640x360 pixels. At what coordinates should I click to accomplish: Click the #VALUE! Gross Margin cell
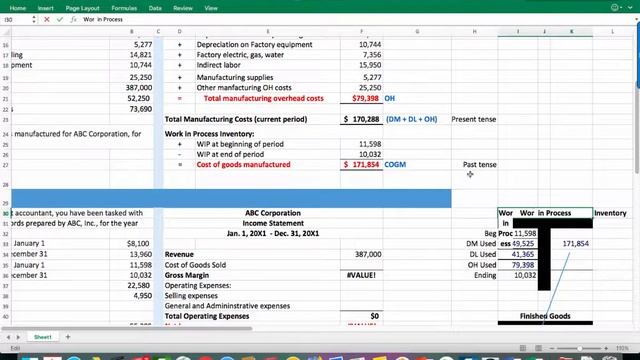pos(362,275)
